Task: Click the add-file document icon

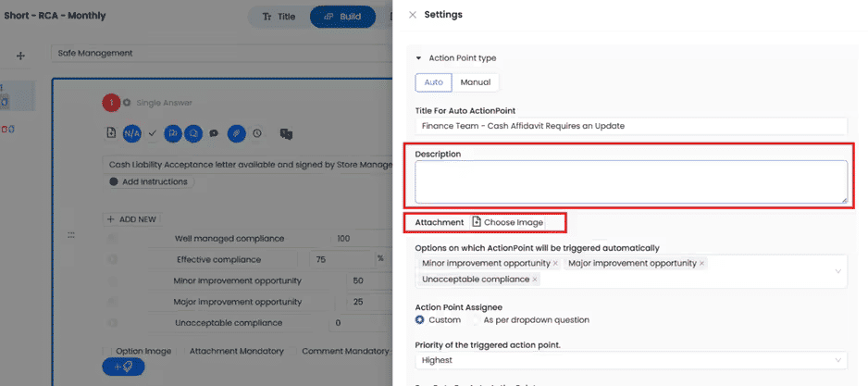Action: [x=111, y=133]
